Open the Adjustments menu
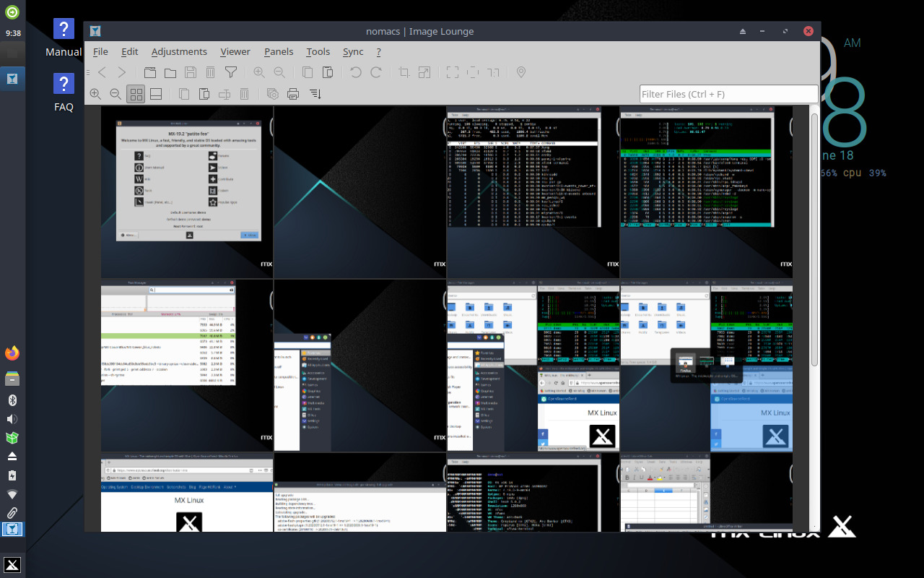 pos(179,52)
